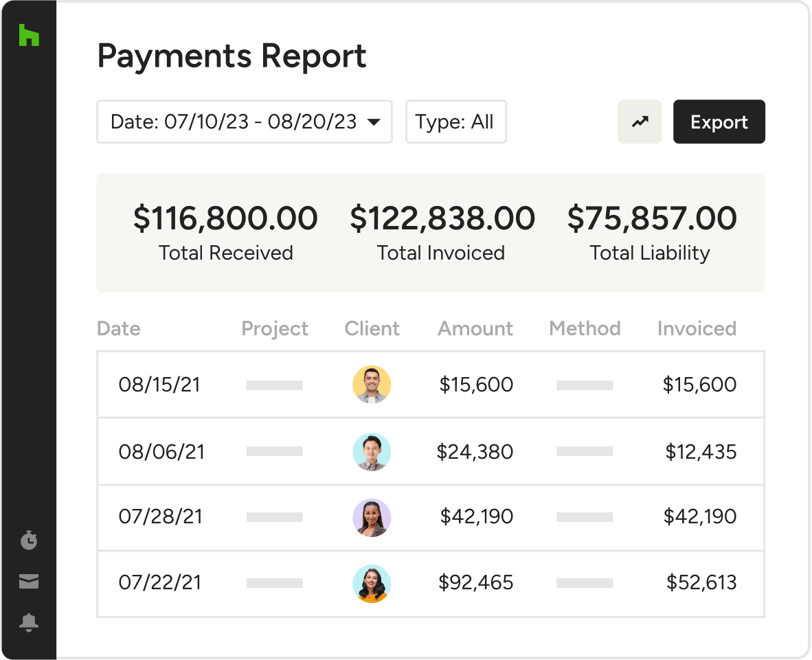Click the Invoiced column header
Screen dimensions: 812x660
coord(697,329)
